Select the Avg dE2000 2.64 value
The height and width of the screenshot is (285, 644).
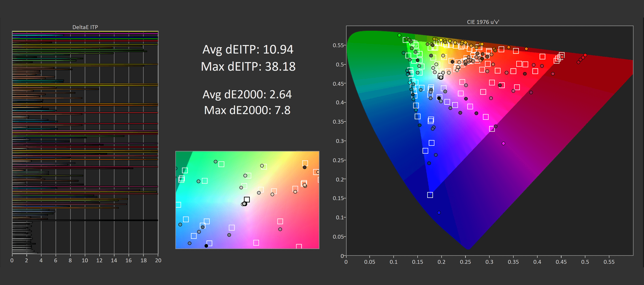click(x=247, y=95)
